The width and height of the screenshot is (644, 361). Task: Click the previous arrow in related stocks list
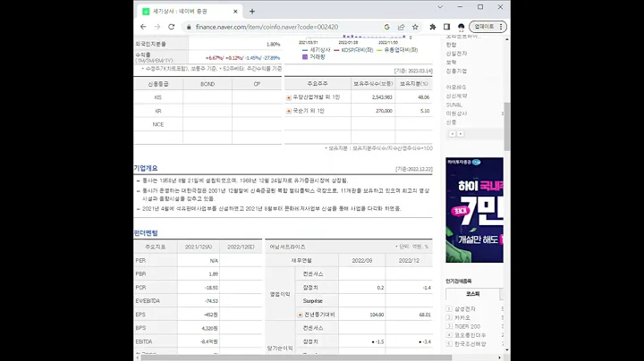pyautogui.click(x=453, y=134)
